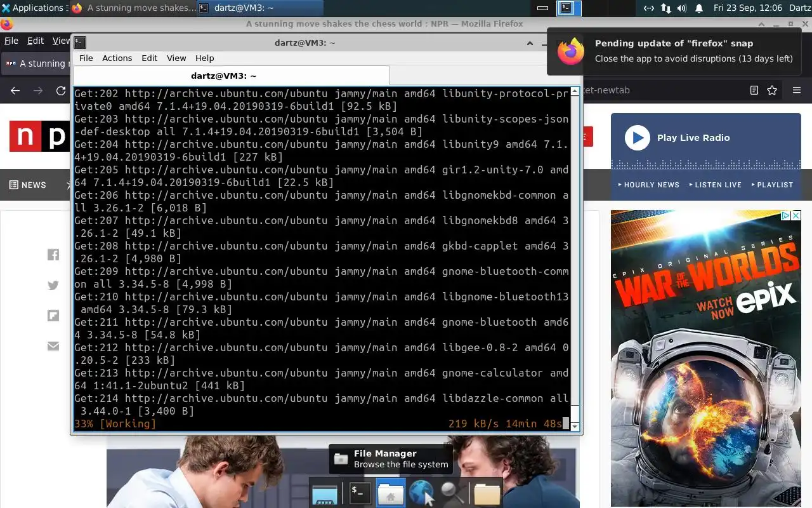The width and height of the screenshot is (812, 508).
Task: Select the dartz@VM3: ~ terminal tab
Action: 231,76
